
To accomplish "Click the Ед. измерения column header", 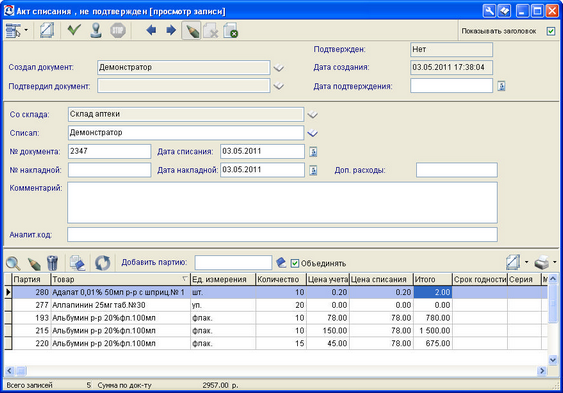I will [x=223, y=279].
